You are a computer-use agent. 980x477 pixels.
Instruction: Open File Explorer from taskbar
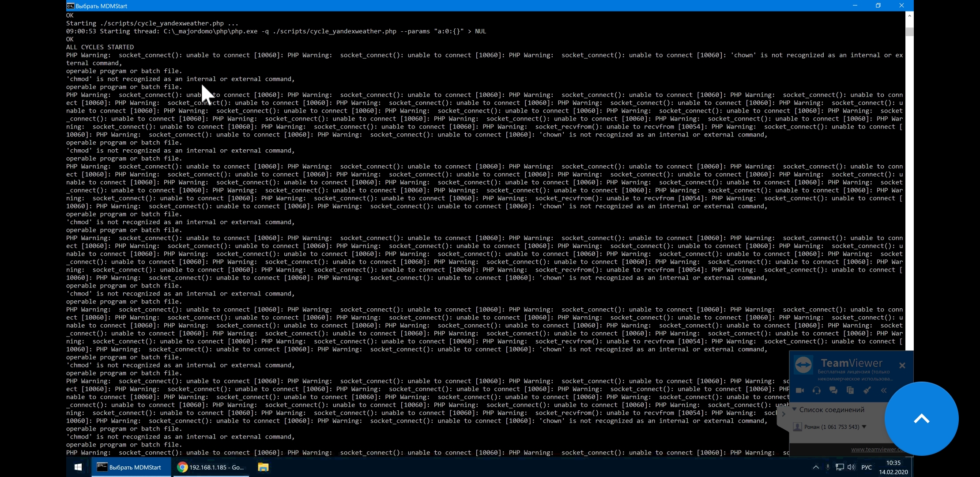click(263, 467)
